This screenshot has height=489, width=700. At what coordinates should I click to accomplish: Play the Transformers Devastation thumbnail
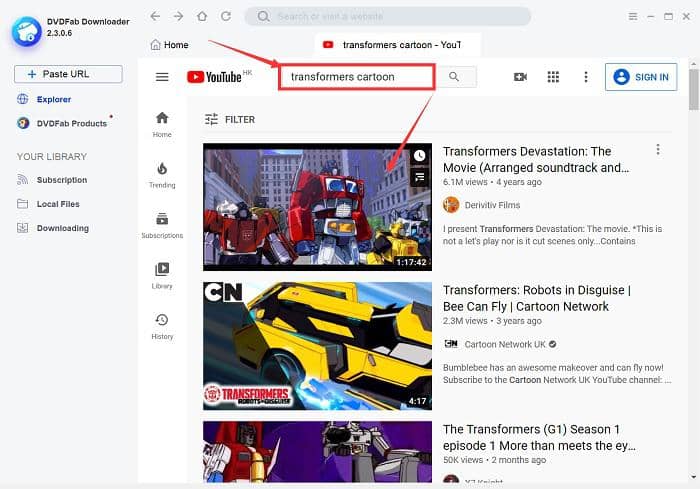317,207
